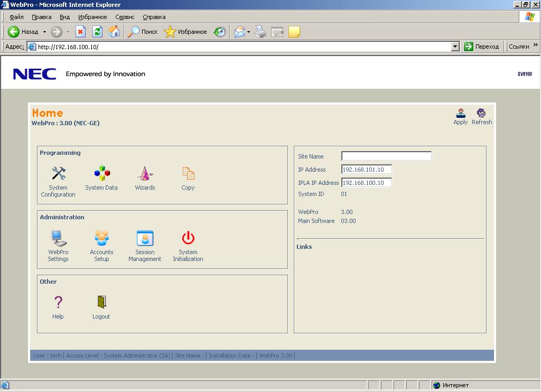
Task: Open Избранное favorites star button
Action: pos(185,32)
